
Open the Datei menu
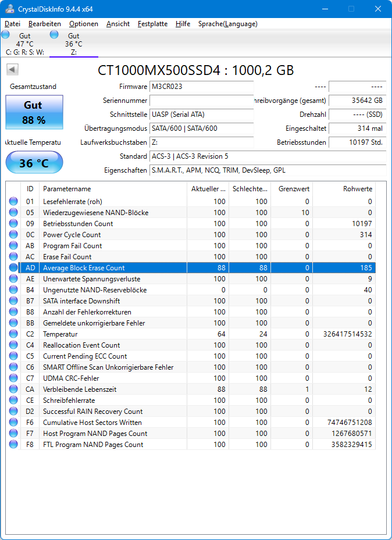12,24
